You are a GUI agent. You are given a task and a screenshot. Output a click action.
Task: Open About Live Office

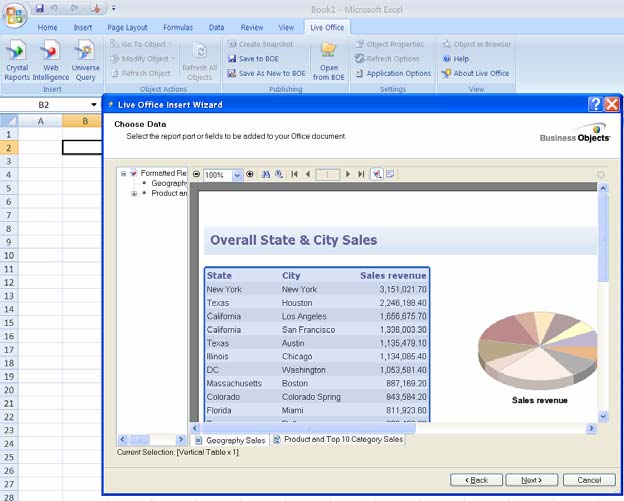click(x=476, y=73)
